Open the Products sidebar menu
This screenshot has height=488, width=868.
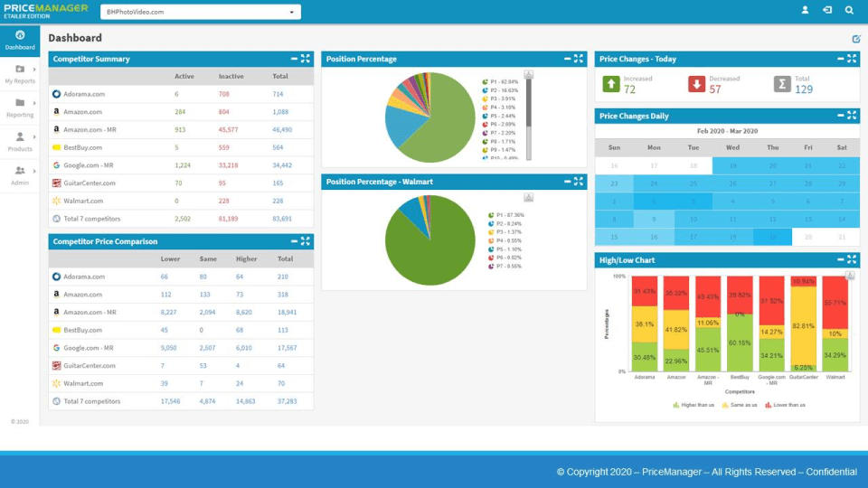coord(20,142)
